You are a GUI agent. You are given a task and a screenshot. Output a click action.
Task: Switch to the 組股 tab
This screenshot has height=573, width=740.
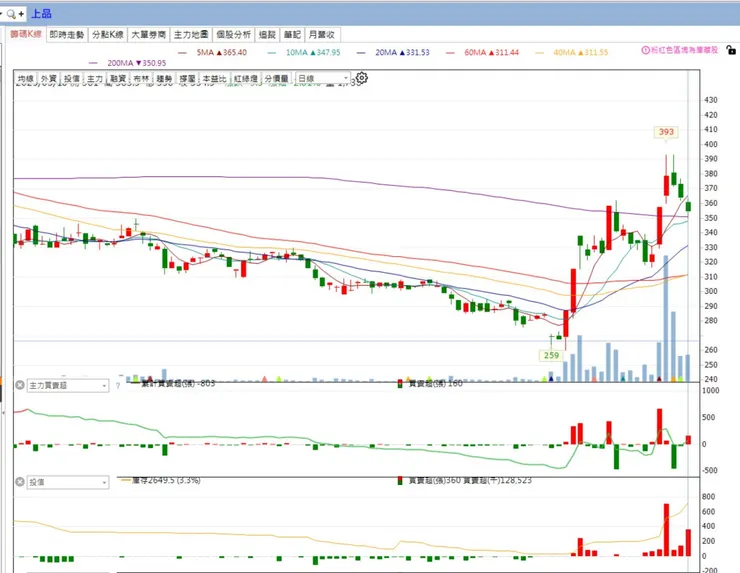(x=267, y=34)
